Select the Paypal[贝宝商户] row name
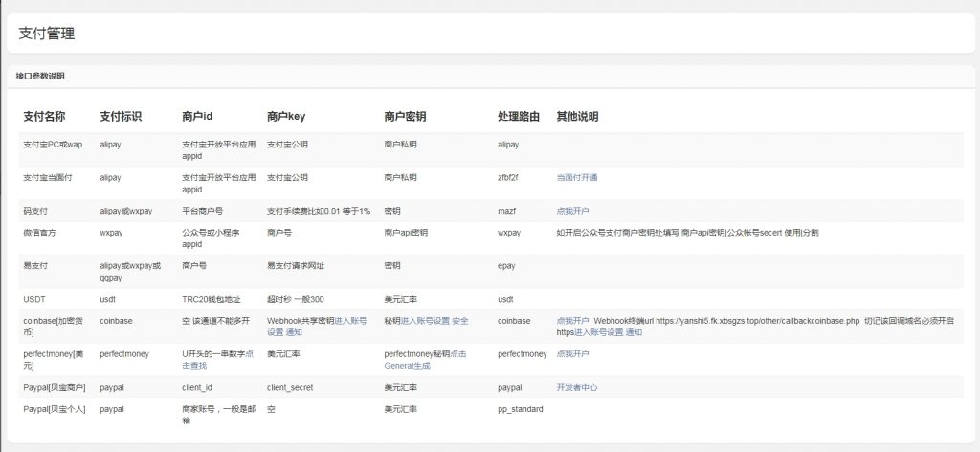The height and width of the screenshot is (452, 980). pyautogui.click(x=55, y=387)
